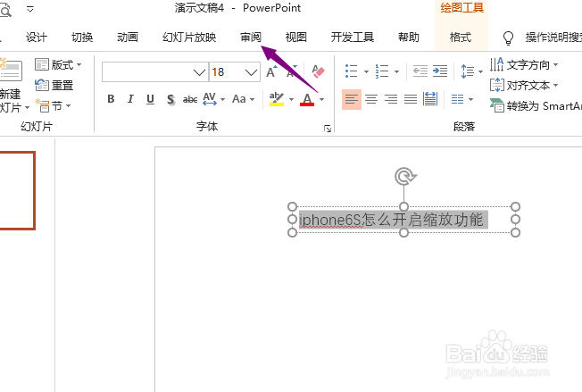The width and height of the screenshot is (582, 392).
Task: Toggle underline formatting
Action: pyautogui.click(x=150, y=99)
